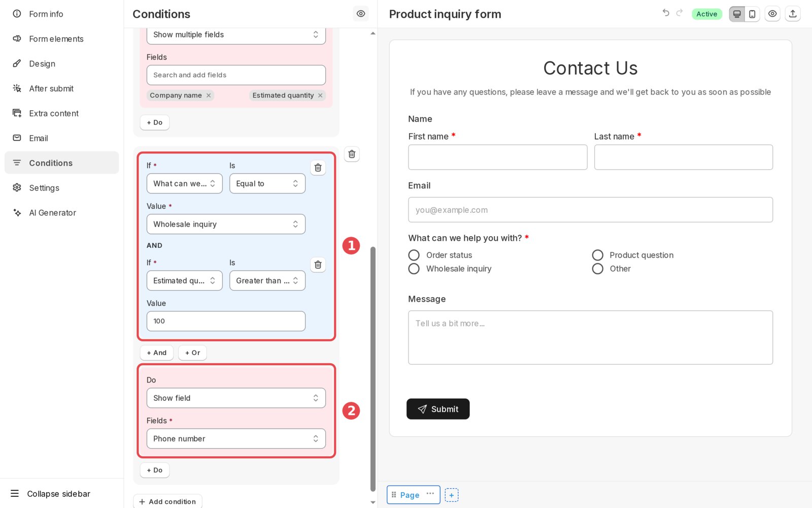The width and height of the screenshot is (812, 508).
Task: Select the Wholesale inquiry radio option
Action: point(414,269)
